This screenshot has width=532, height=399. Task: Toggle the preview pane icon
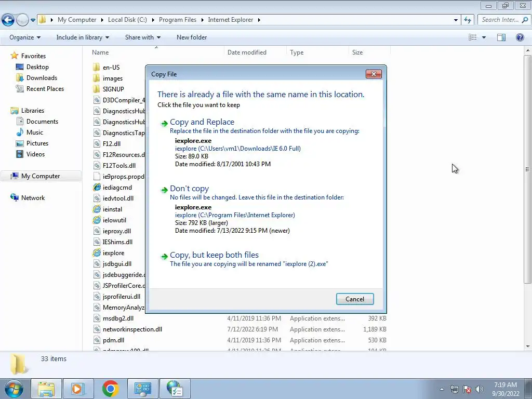(x=501, y=37)
